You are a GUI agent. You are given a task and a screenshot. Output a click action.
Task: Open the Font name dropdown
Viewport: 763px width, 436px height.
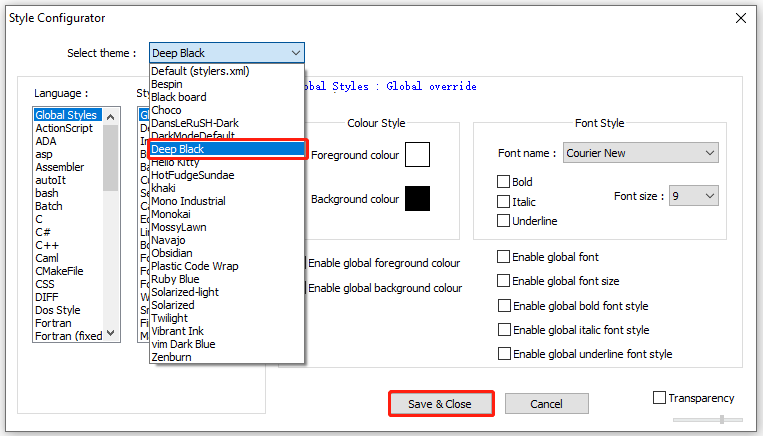641,153
